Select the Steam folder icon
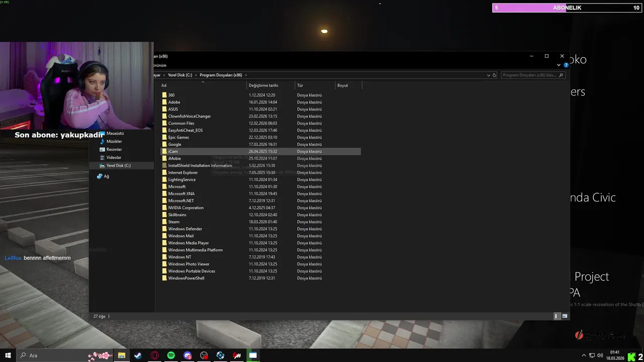This screenshot has height=362, width=644. (x=164, y=222)
